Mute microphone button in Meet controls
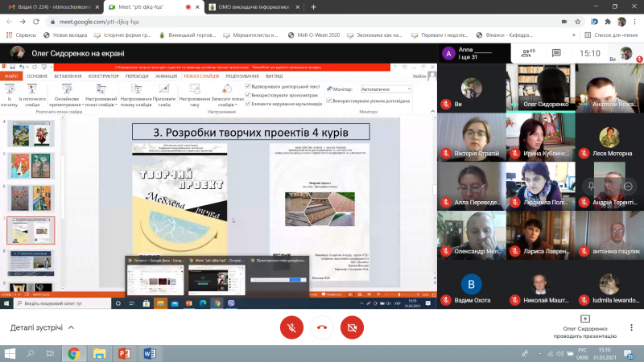The width and height of the screenshot is (644, 362). pos(291,327)
